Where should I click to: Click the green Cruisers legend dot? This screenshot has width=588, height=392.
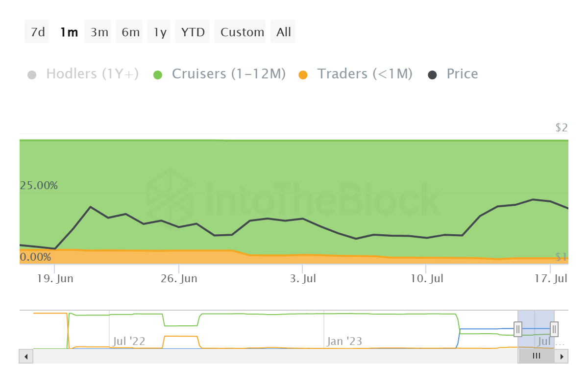(158, 73)
